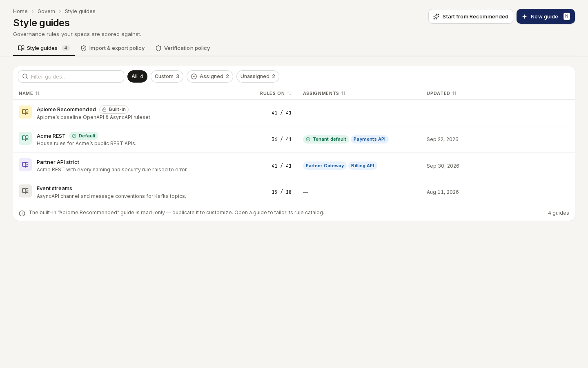Click the Partner Gateway assignment tag
Image resolution: width=588 pixels, height=368 pixels.
coord(325,166)
